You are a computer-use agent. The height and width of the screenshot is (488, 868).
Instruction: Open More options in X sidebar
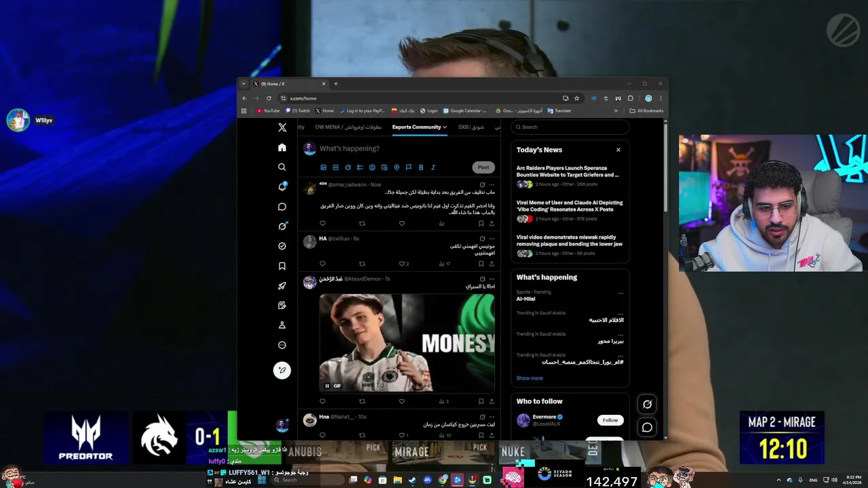click(282, 345)
